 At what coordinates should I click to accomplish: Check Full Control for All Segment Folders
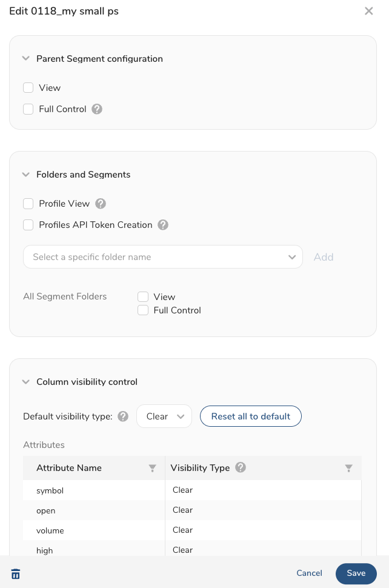(x=143, y=310)
